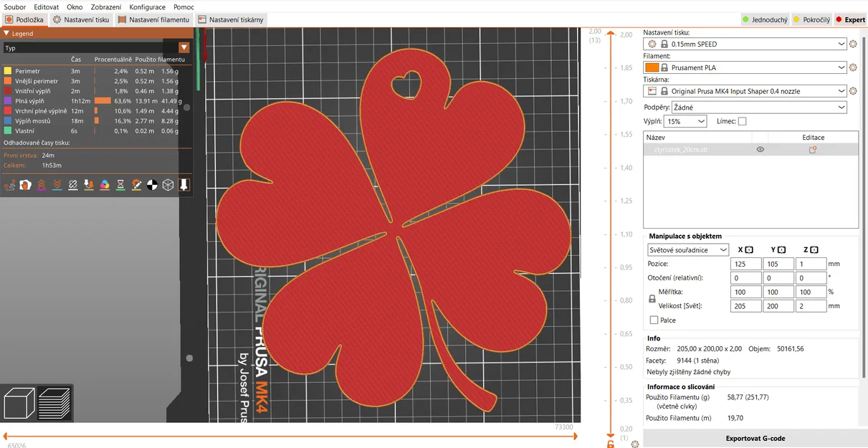Click the vertical layer slider top handle

click(x=611, y=33)
